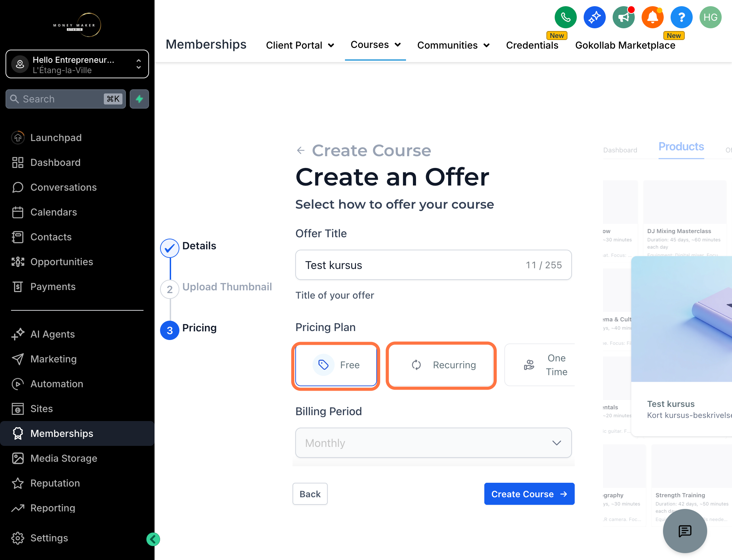Open Media Storage in the sidebar
The height and width of the screenshot is (560, 732).
click(x=77, y=458)
